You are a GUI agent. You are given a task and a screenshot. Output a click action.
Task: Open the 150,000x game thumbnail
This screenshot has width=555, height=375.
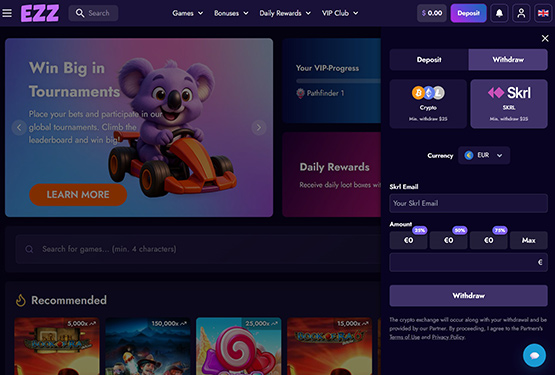click(148, 346)
